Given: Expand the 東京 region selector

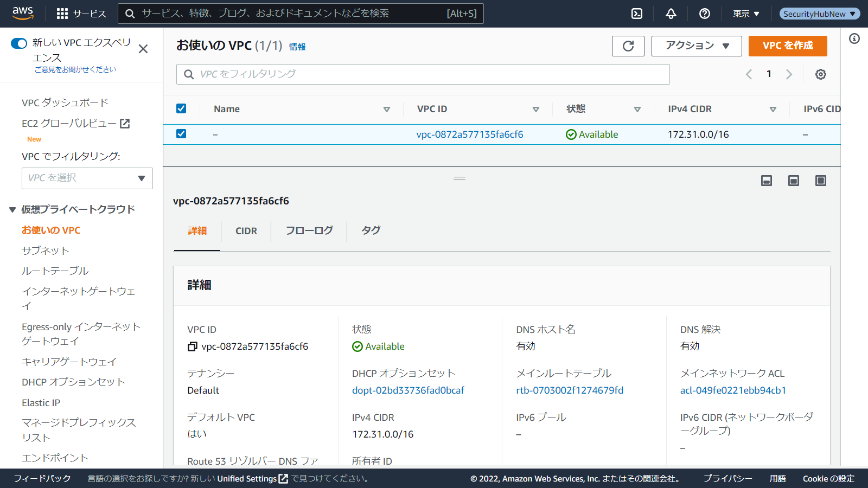Looking at the screenshot, I should [746, 14].
